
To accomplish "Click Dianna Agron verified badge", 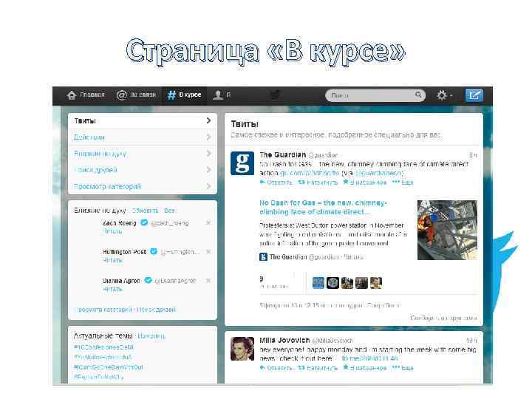I will click(148, 280).
